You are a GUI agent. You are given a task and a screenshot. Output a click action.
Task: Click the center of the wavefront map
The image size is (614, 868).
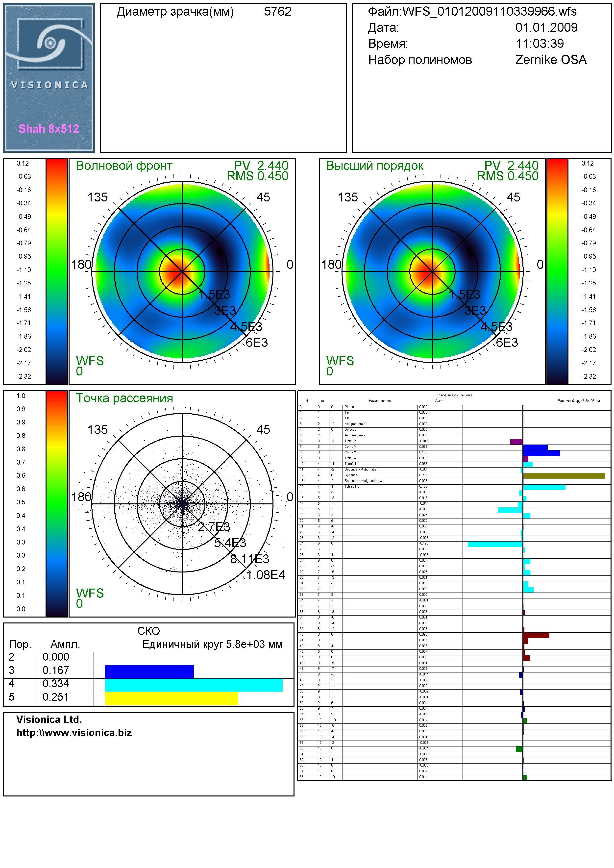[182, 272]
